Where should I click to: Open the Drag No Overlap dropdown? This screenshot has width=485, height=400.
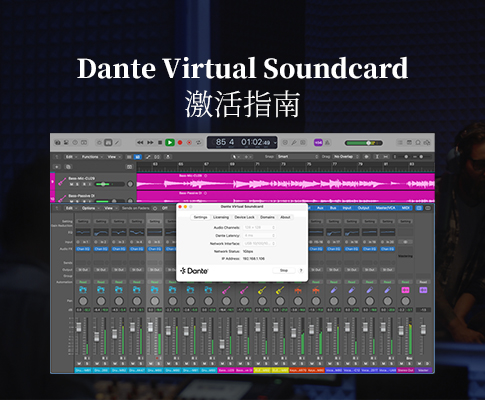[346, 156]
